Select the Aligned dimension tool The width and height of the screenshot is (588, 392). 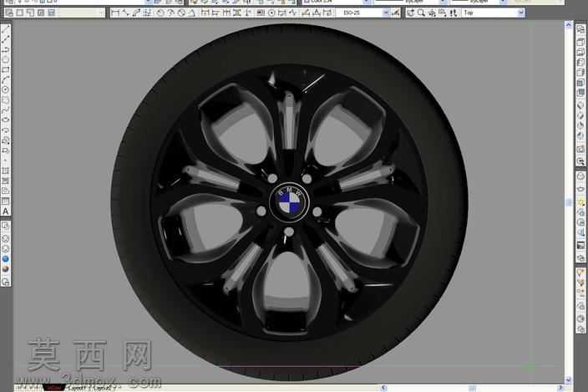point(125,13)
